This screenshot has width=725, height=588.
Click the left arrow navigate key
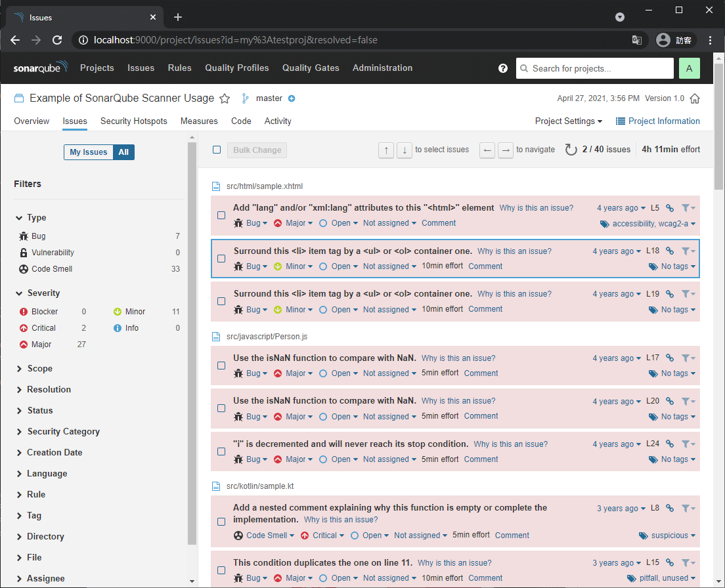pyautogui.click(x=487, y=150)
